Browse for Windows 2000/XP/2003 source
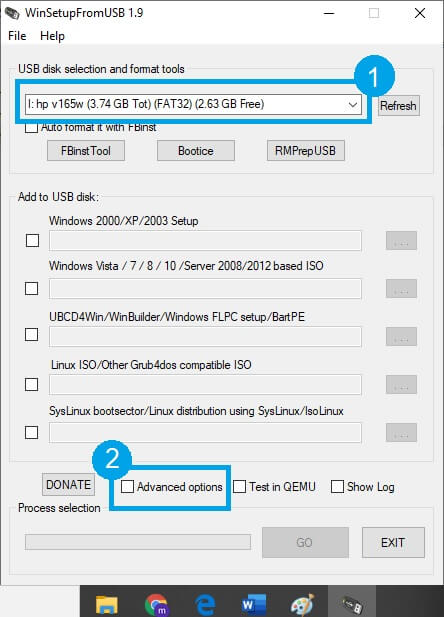The width and height of the screenshot is (444, 617). 401,240
